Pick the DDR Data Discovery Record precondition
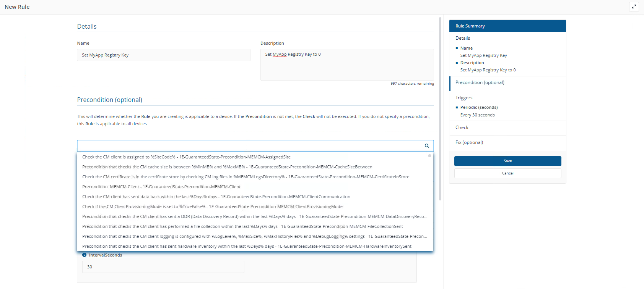Image resolution: width=644 pixels, height=289 pixels. click(254, 216)
